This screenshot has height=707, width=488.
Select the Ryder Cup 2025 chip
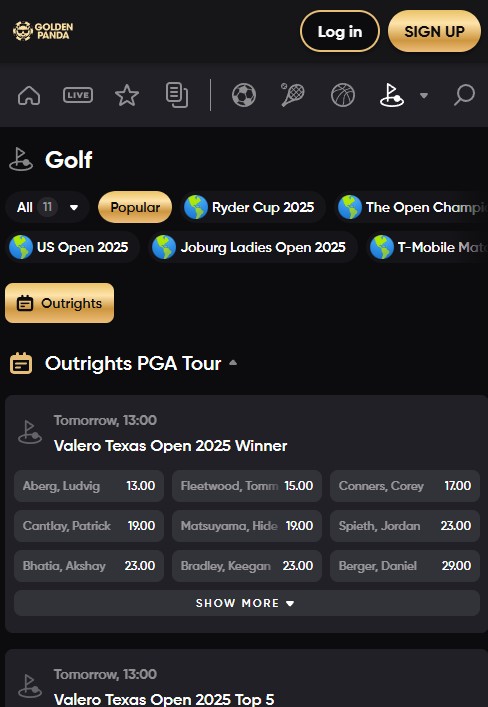coord(253,207)
